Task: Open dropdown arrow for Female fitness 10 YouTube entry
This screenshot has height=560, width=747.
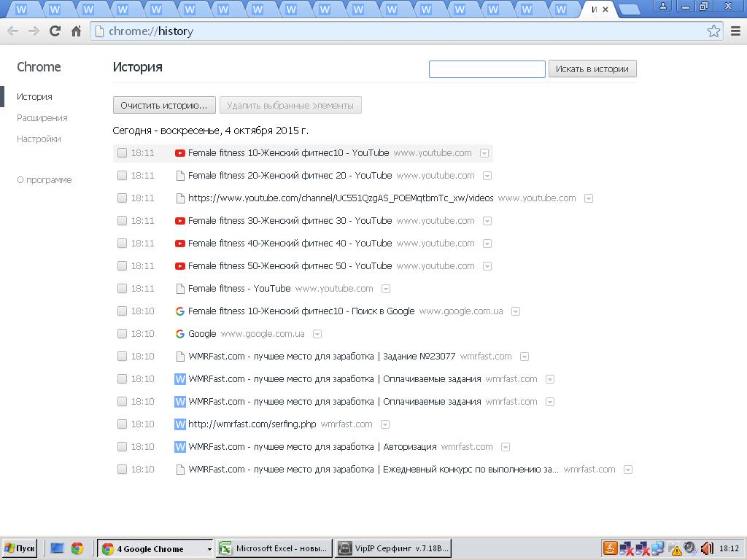Action: pyautogui.click(x=484, y=153)
